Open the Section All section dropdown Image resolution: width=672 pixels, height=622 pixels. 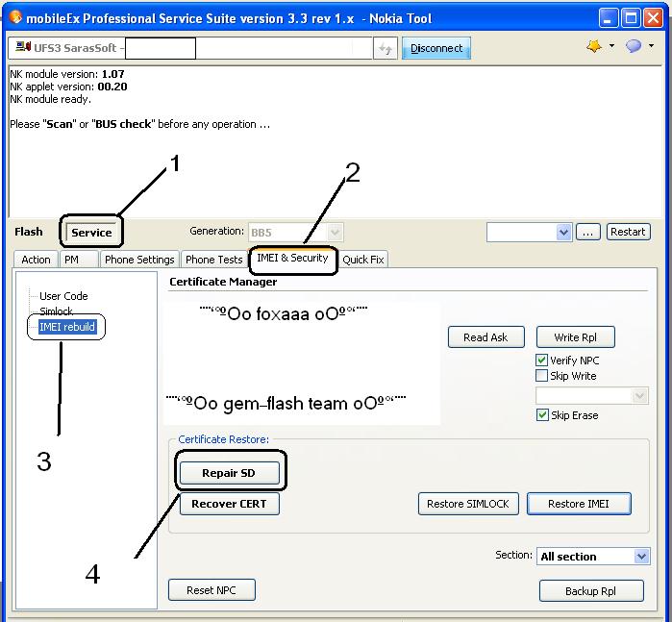pyautogui.click(x=593, y=557)
